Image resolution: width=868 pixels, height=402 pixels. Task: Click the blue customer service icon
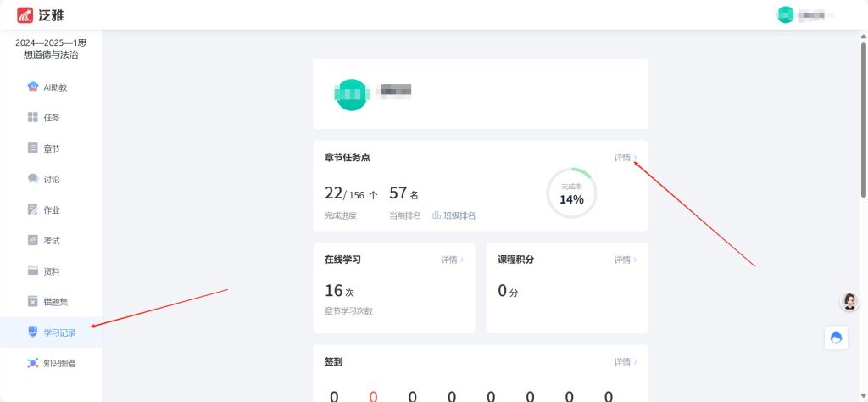click(x=836, y=338)
